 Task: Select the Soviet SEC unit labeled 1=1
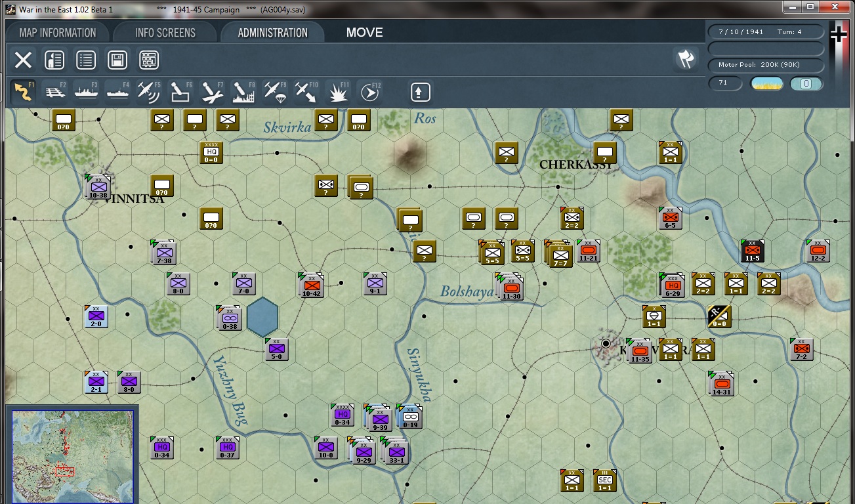tap(605, 480)
